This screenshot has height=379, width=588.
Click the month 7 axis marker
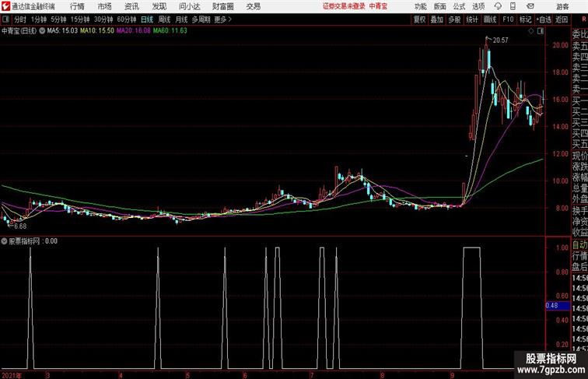[311, 375]
